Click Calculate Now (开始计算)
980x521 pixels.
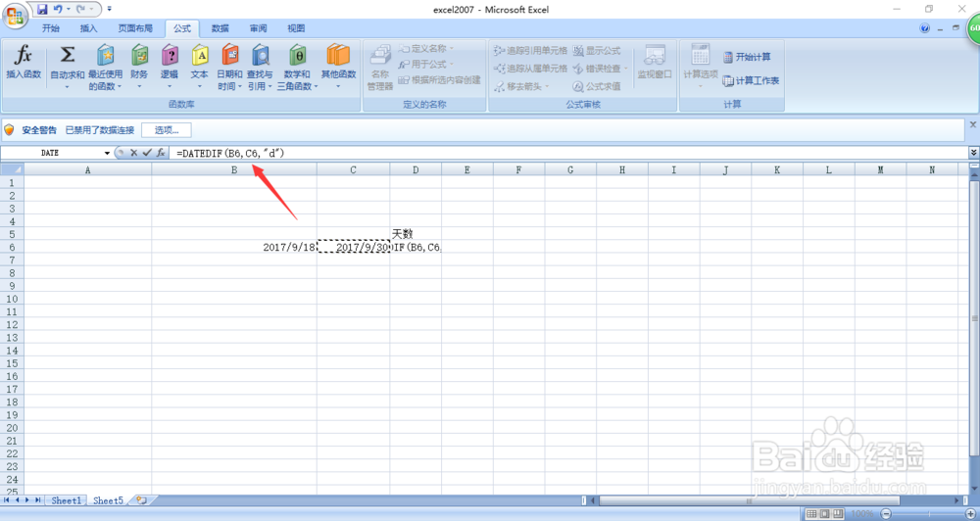[747, 57]
